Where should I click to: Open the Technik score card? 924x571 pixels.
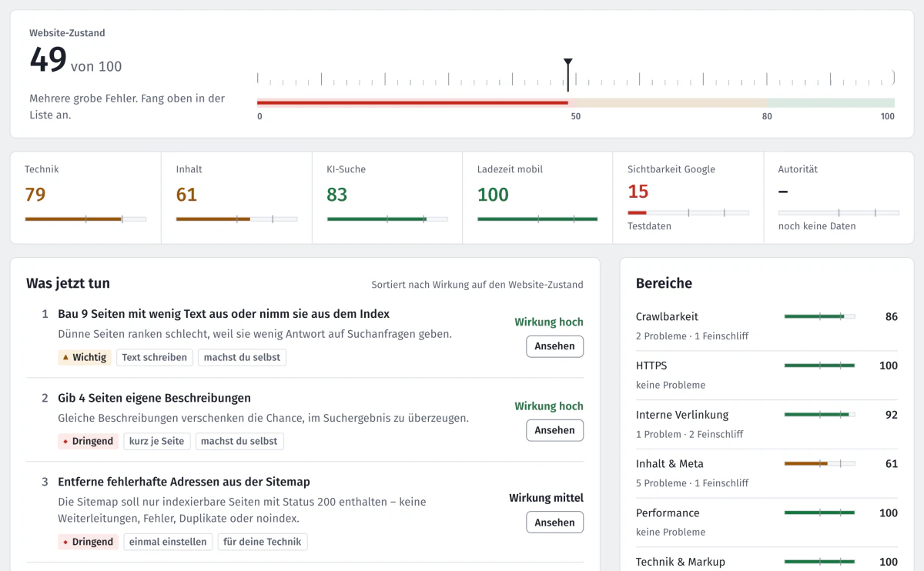point(85,198)
